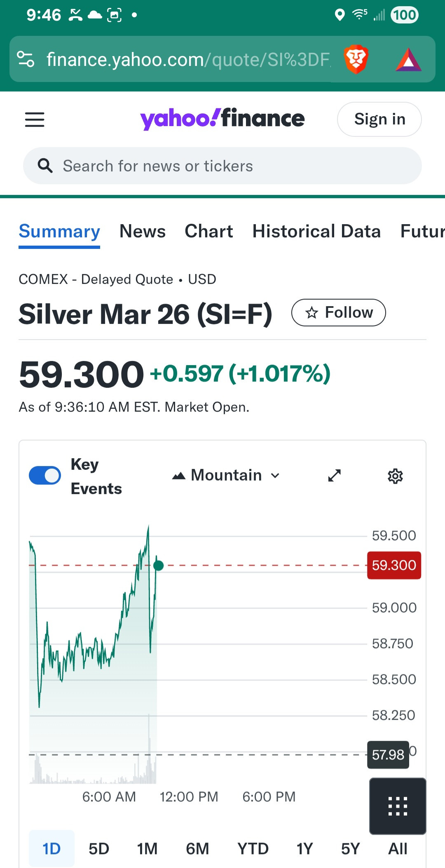This screenshot has width=445, height=868.
Task: Open chart settings gear
Action: click(395, 476)
